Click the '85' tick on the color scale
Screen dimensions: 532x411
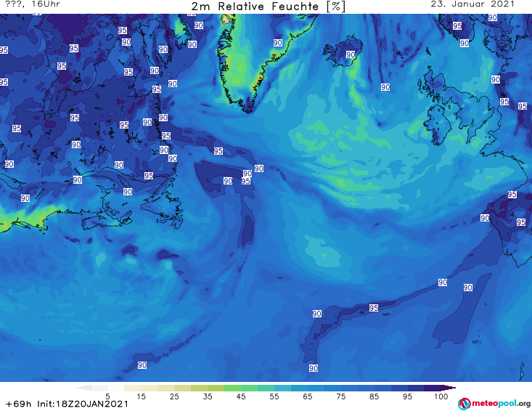(x=375, y=396)
